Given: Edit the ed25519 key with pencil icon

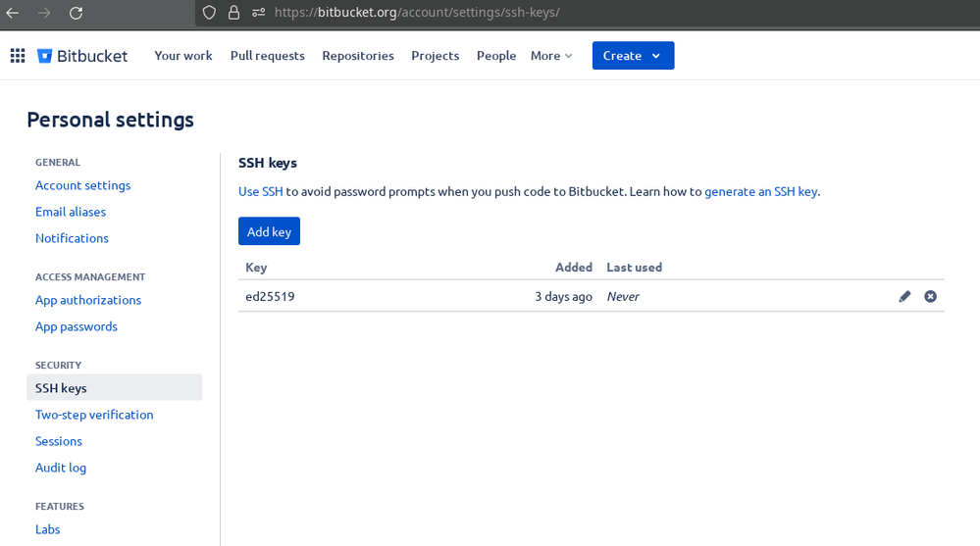Looking at the screenshot, I should click(904, 296).
